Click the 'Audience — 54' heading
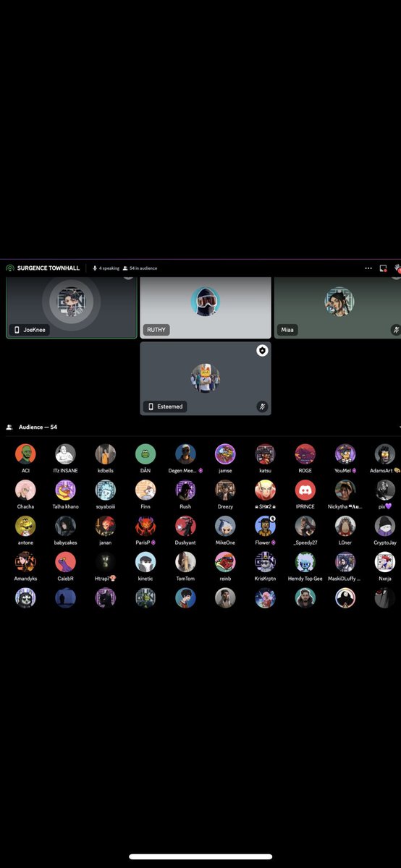Viewport: 401px width, 868px height. pyautogui.click(x=38, y=427)
